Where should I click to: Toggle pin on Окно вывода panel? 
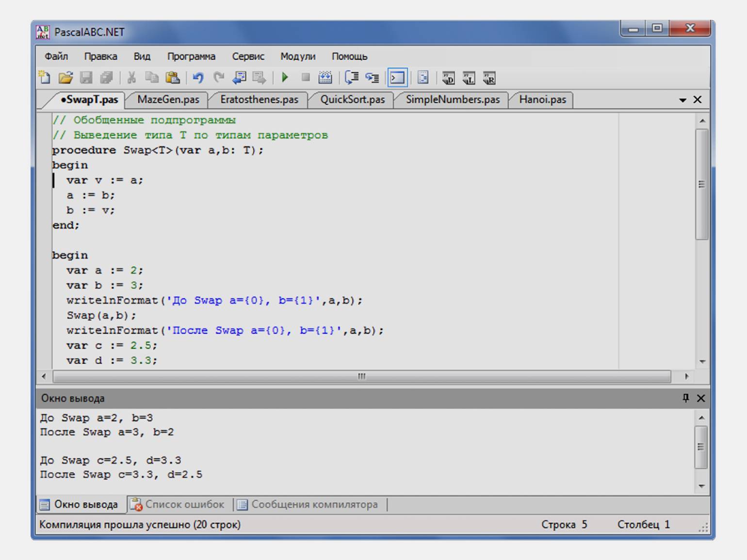[x=685, y=398]
